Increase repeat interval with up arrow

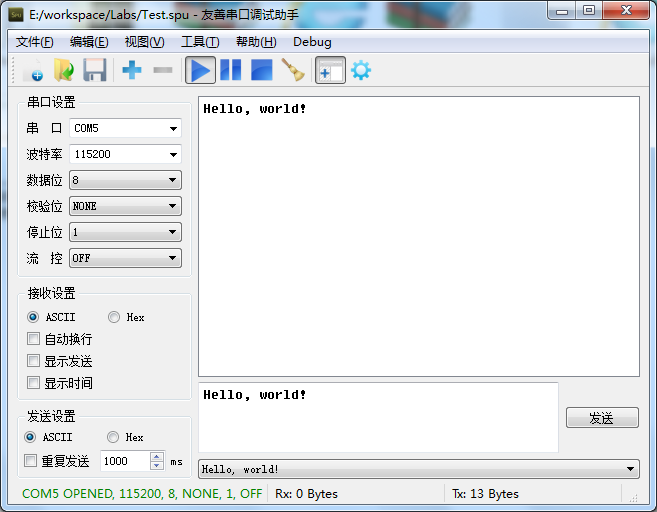click(157, 456)
